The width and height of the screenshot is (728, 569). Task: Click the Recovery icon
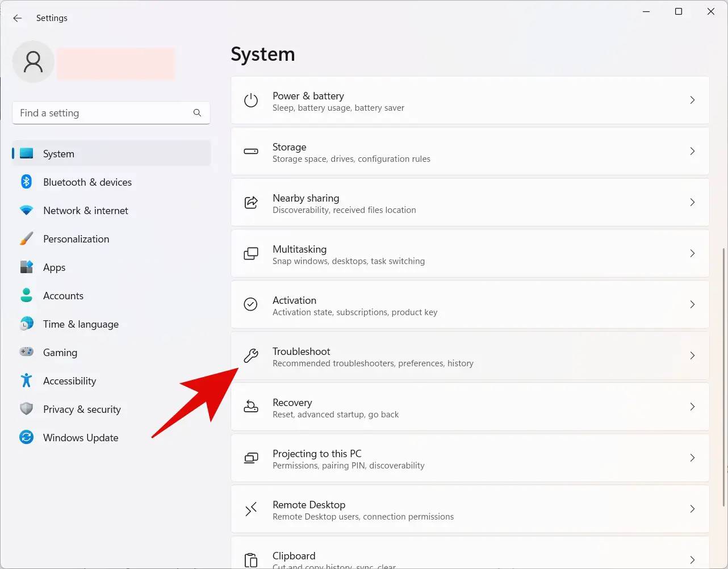[251, 407]
